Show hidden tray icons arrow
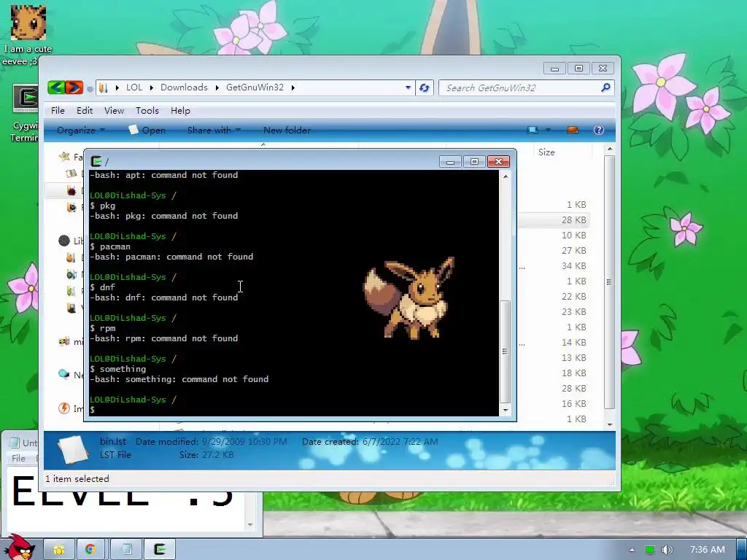The image size is (747, 560). point(632,550)
